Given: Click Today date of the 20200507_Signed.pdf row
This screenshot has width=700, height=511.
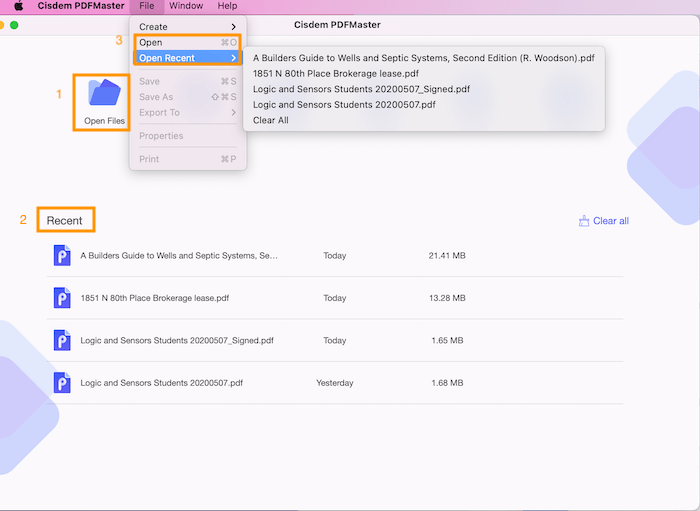Looking at the screenshot, I should tap(335, 341).
